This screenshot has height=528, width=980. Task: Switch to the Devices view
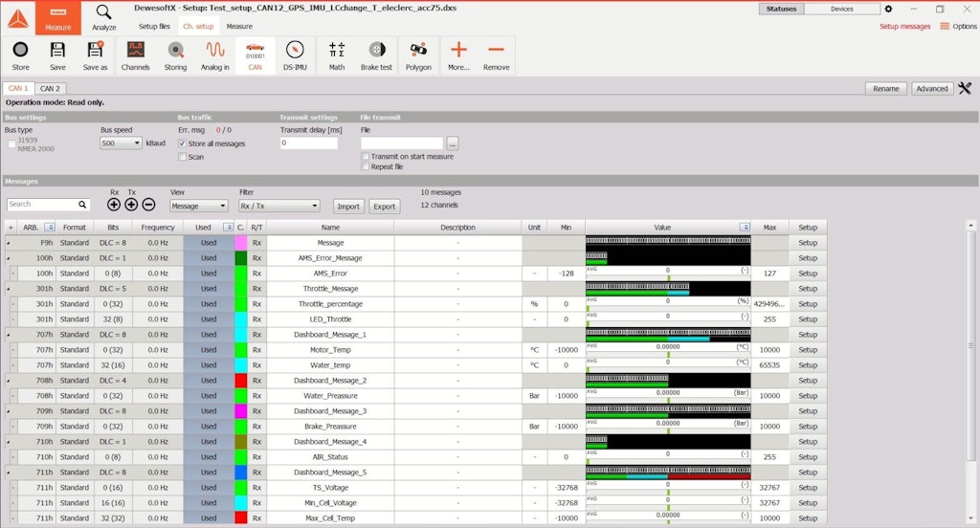coord(842,9)
